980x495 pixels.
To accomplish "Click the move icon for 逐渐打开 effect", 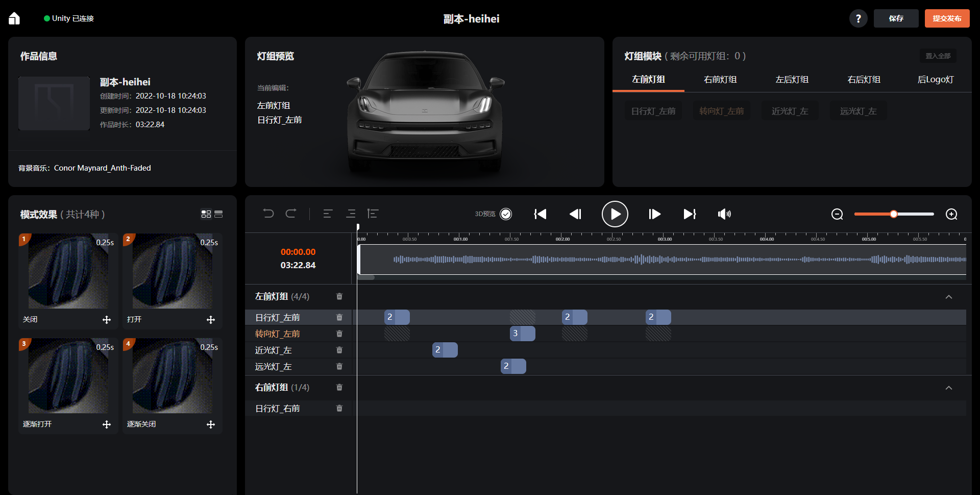I will click(x=107, y=425).
